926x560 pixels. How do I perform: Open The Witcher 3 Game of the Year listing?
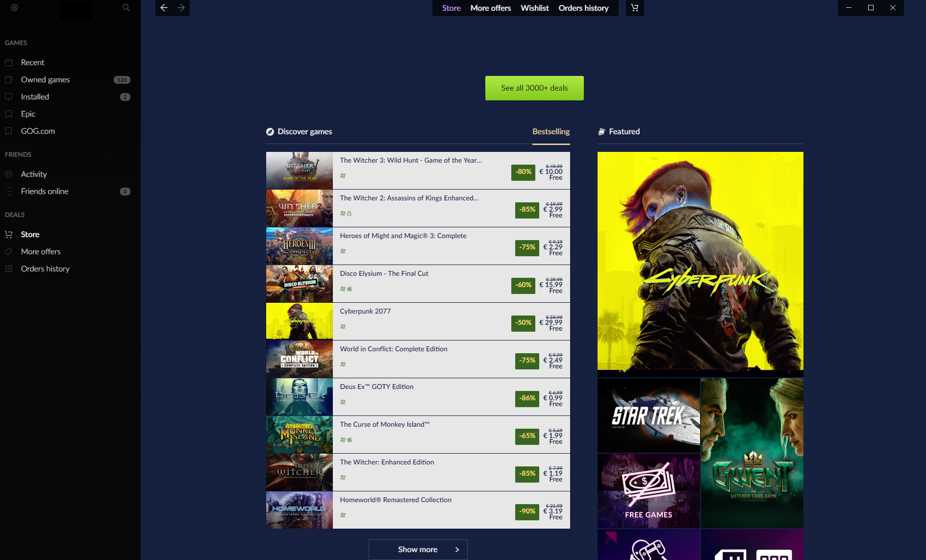418,170
